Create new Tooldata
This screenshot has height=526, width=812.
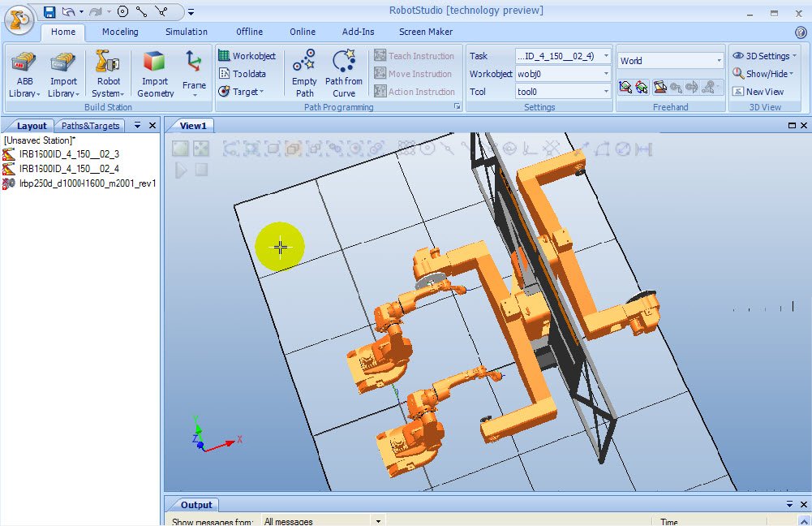(243, 74)
